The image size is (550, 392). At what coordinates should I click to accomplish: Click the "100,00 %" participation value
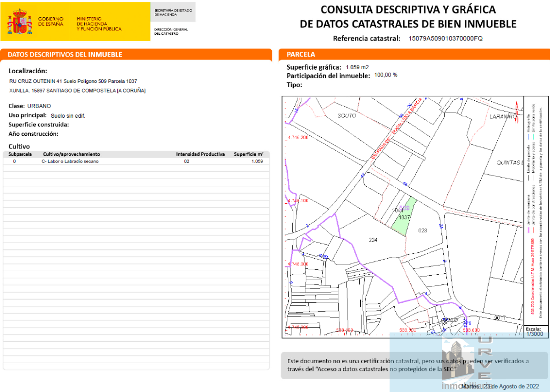(386, 75)
